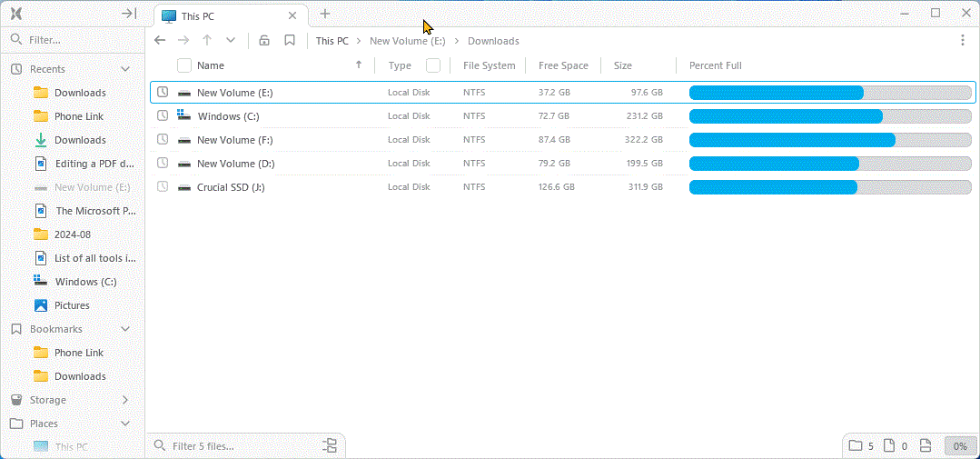Bookmark the current location
980x459 pixels.
(290, 40)
